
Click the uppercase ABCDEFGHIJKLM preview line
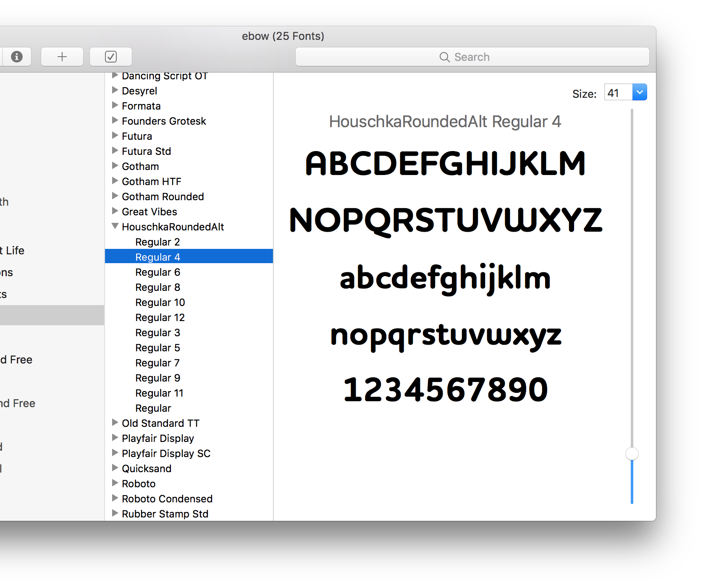[x=445, y=163]
